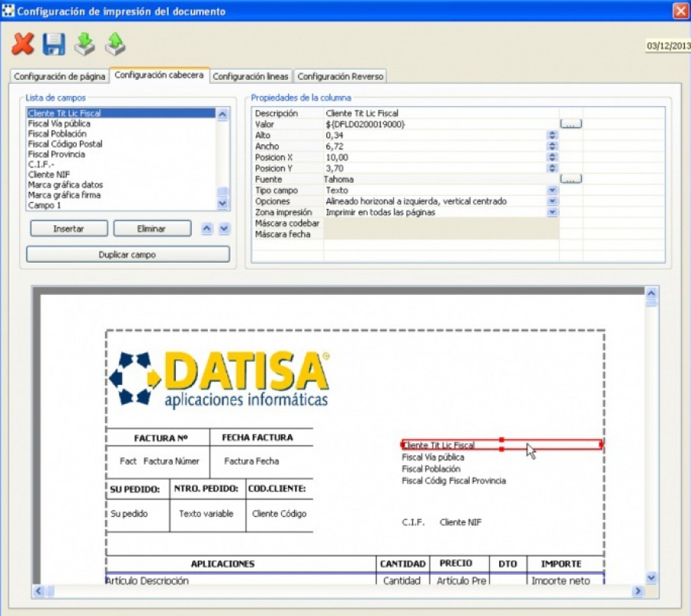
Task: Select C.I.F.- in field list
Action: click(x=121, y=164)
